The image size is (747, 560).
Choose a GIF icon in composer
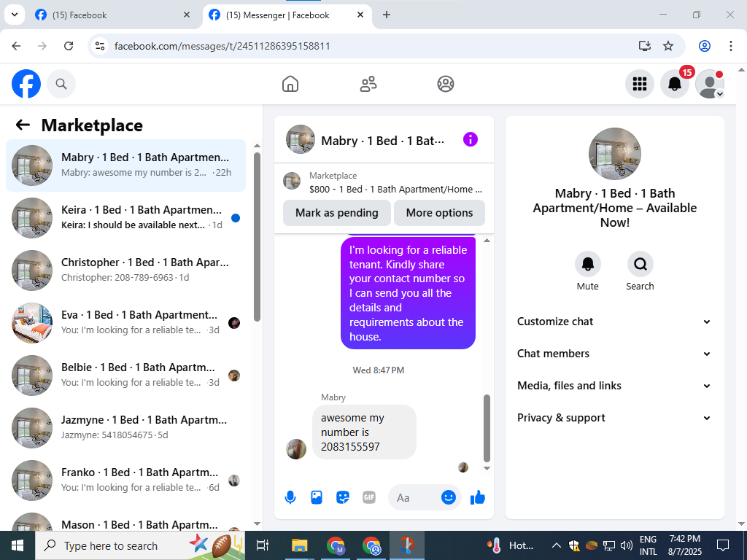point(368,497)
